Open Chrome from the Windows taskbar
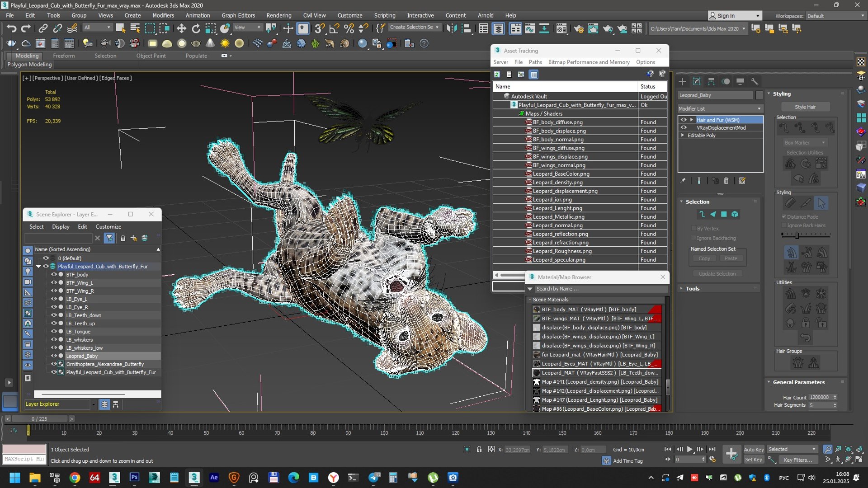Screen dimensions: 868x488 pyautogui.click(x=75, y=477)
